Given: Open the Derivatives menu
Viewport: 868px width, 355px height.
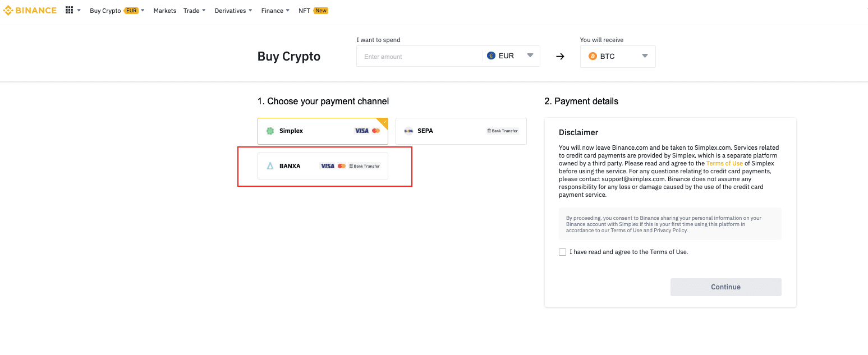Looking at the screenshot, I should coord(233,11).
